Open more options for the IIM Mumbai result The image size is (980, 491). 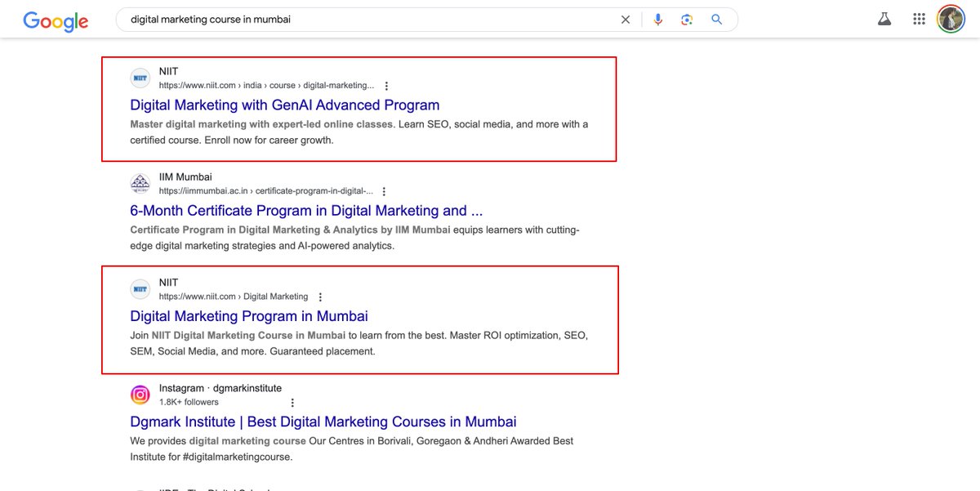click(x=384, y=191)
